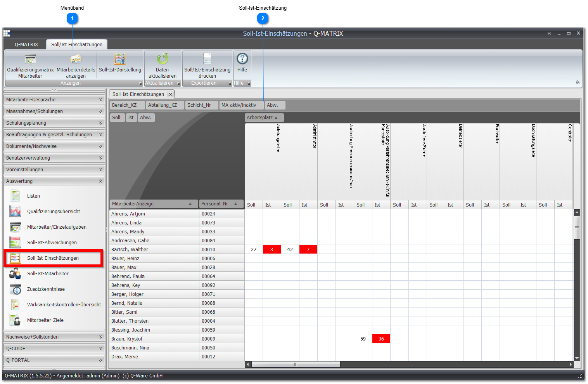Expand the Q-GUIDE section
This screenshot has height=384, width=588.
54,349
